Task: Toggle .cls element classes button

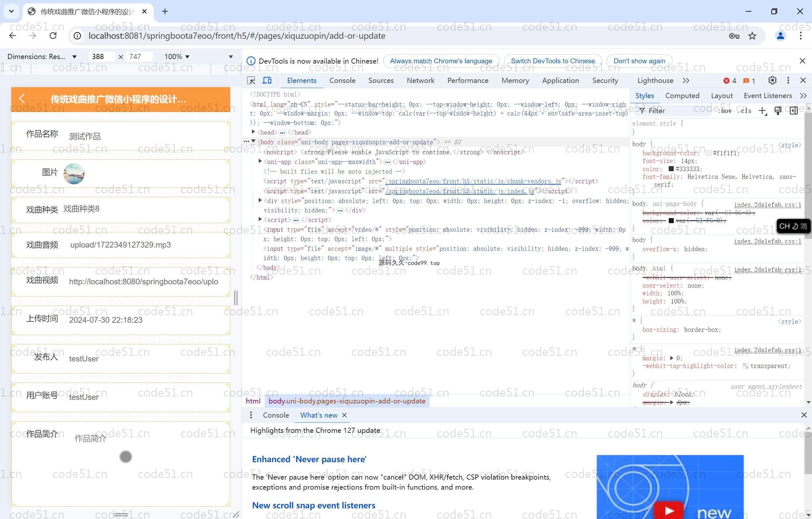Action: point(744,111)
